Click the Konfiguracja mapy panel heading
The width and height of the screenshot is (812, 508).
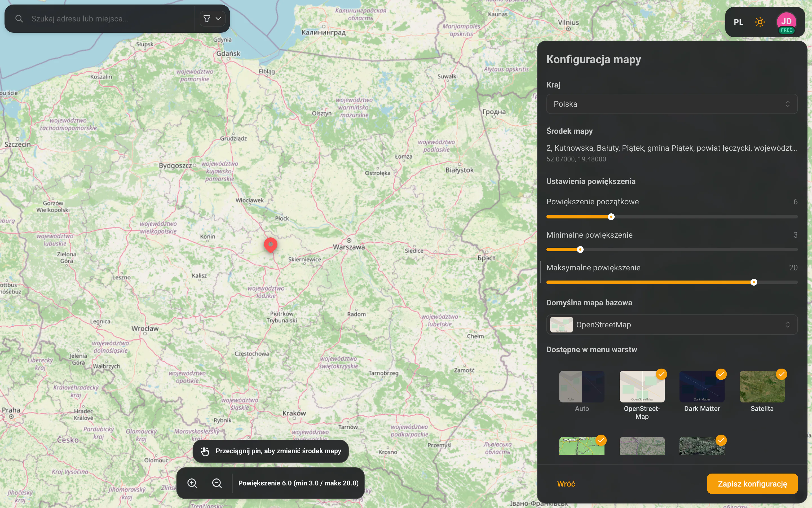coord(593,59)
